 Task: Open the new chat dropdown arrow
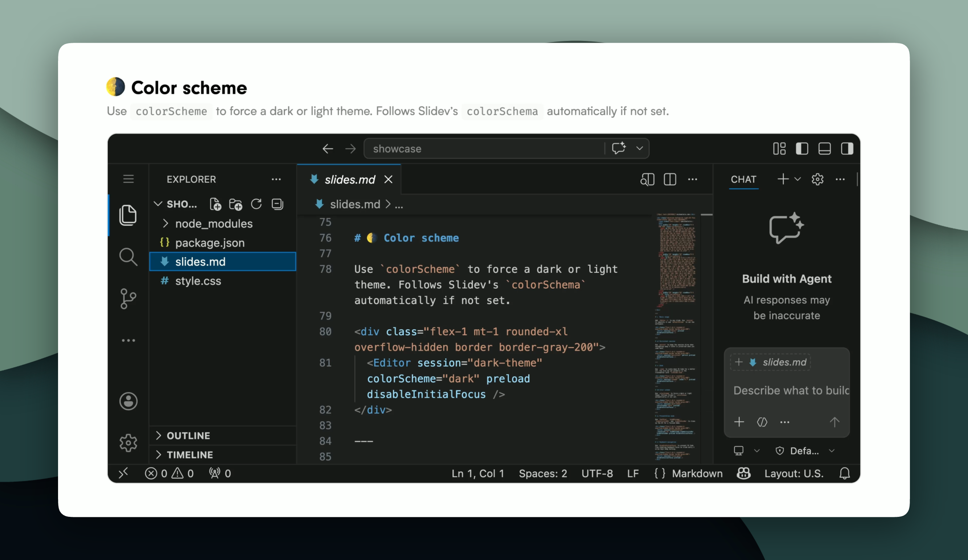pyautogui.click(x=797, y=180)
